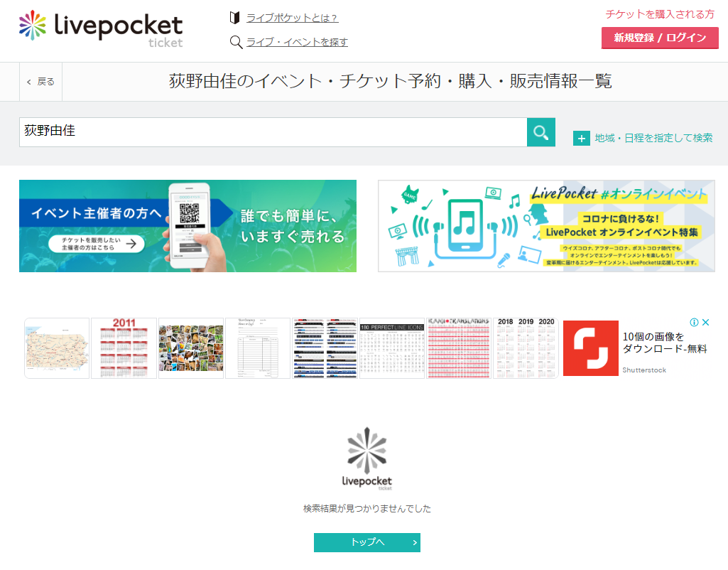Viewport: 728px width, 570px height.
Task: Open the ライブポケットとは？ link
Action: tap(292, 18)
